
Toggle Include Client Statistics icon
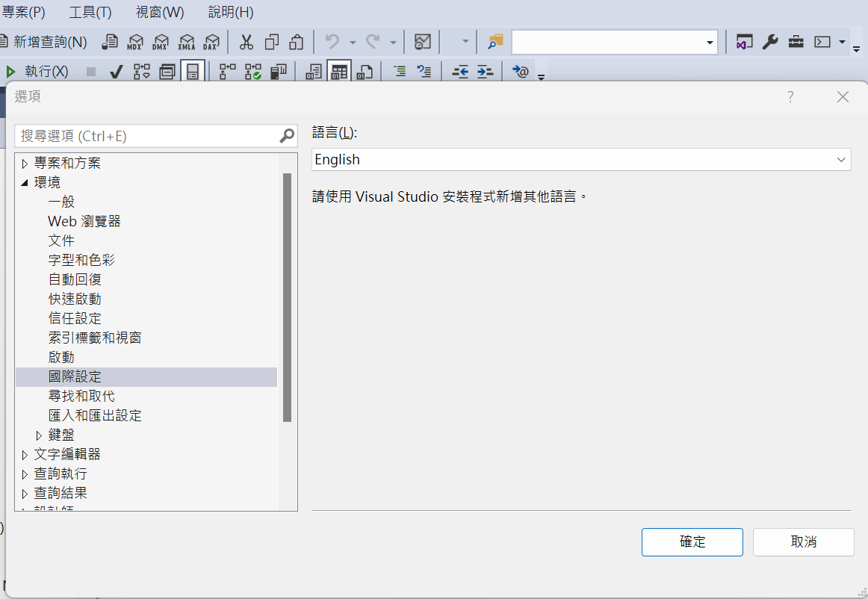[279, 72]
